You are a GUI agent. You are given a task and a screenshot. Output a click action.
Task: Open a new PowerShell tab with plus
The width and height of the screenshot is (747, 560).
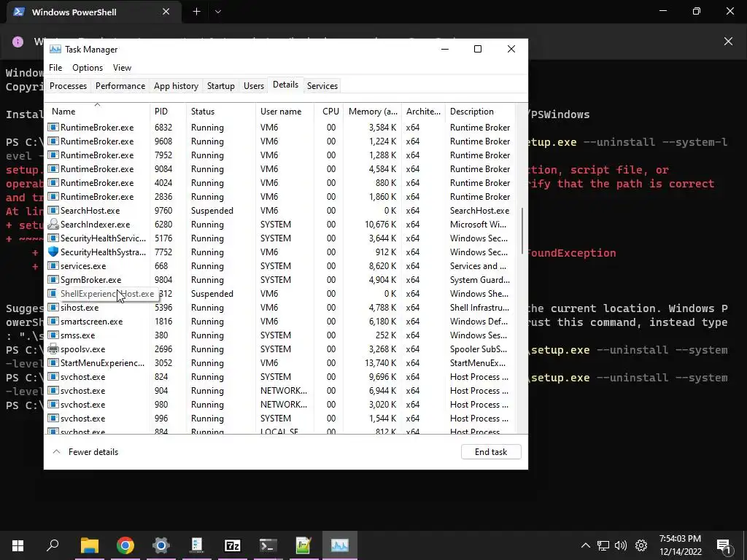click(x=196, y=12)
